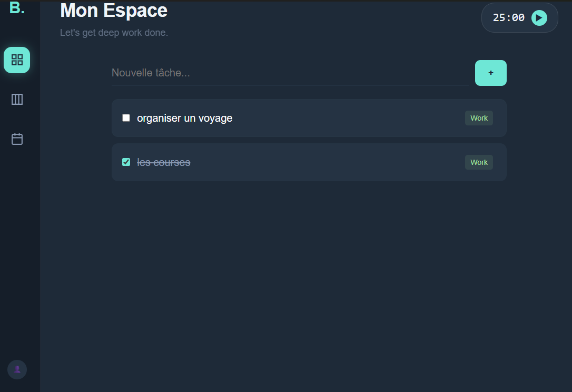The height and width of the screenshot is (392, 572).
Task: Click the Work tag on 'les courses'
Action: (x=479, y=162)
